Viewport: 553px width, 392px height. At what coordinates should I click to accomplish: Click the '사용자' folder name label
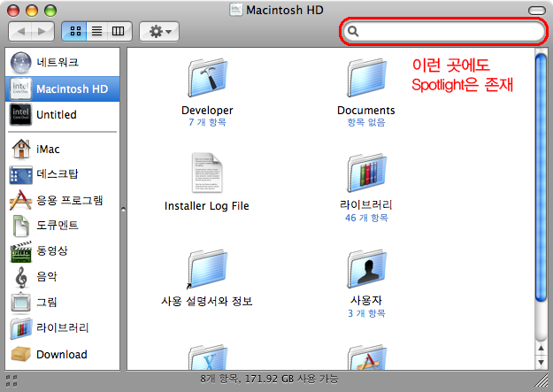[366, 301]
